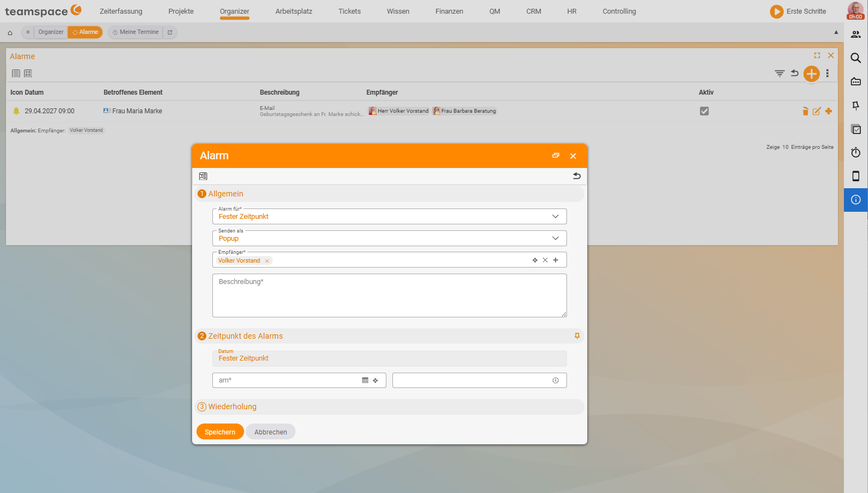This screenshot has height=493, width=868.
Task: Open the Finanzen menu
Action: click(449, 11)
